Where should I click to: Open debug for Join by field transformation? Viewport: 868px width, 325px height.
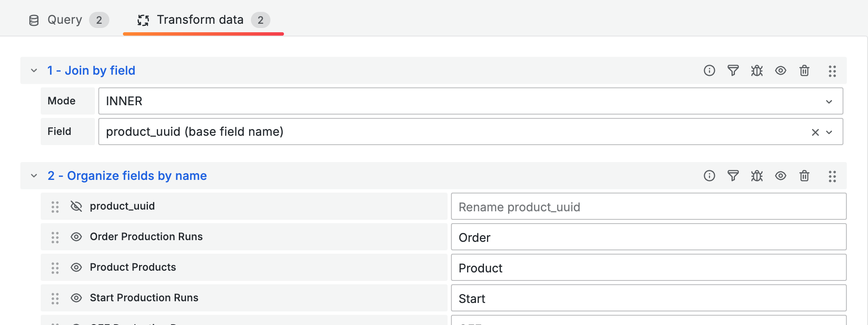click(x=757, y=70)
